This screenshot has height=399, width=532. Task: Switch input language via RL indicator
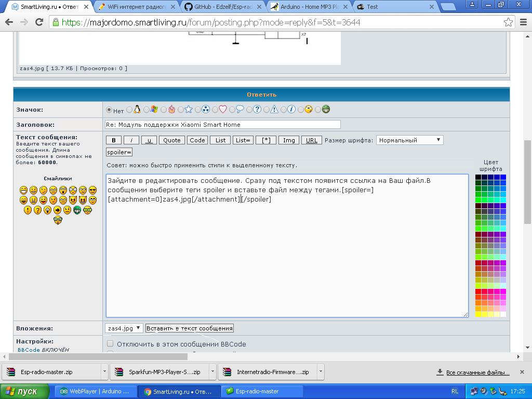[455, 391]
